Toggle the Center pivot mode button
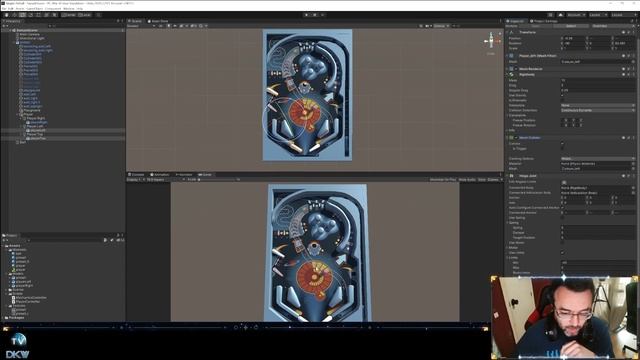The width and height of the screenshot is (640, 360). click(69, 15)
